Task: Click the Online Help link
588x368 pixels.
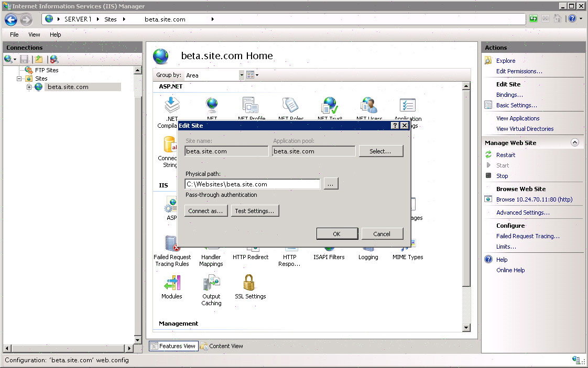Action: click(510, 270)
